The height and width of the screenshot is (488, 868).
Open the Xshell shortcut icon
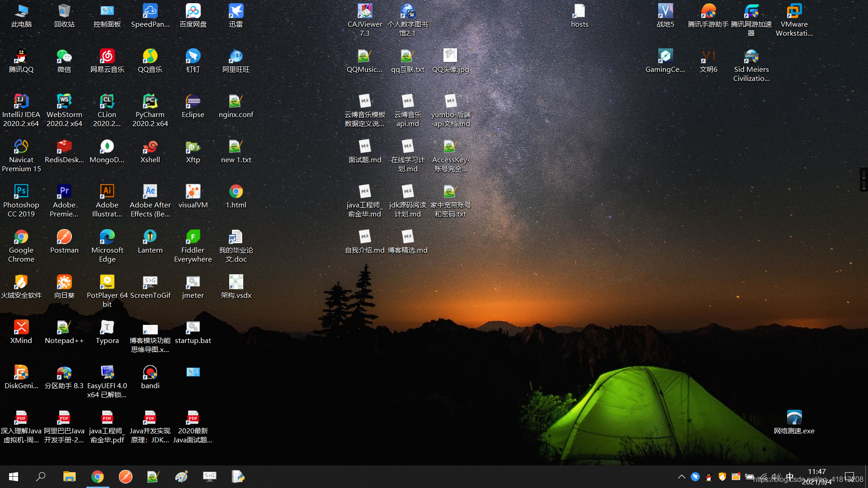pyautogui.click(x=150, y=147)
